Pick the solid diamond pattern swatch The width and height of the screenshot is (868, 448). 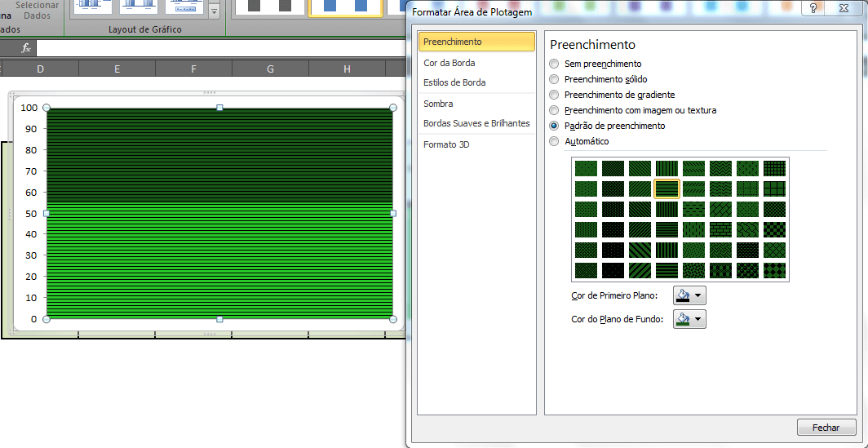[775, 270]
